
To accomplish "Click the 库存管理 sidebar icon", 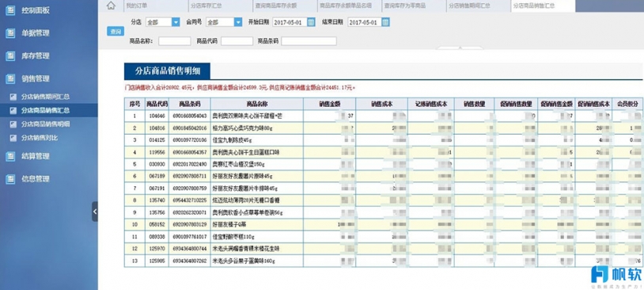I will click(x=10, y=56).
